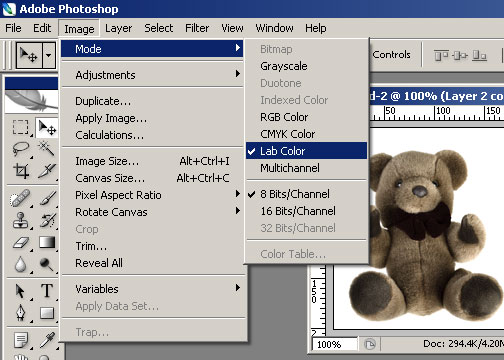
Task: Open the Window menu
Action: click(x=274, y=28)
